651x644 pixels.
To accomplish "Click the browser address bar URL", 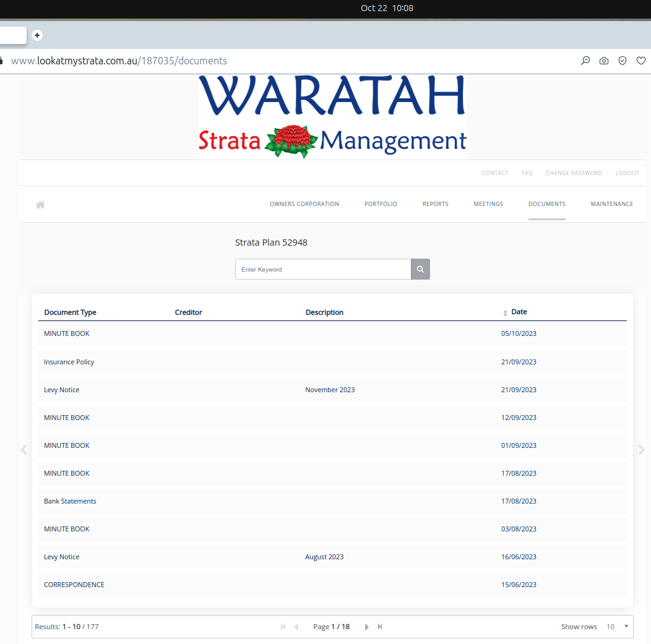I will coord(119,61).
